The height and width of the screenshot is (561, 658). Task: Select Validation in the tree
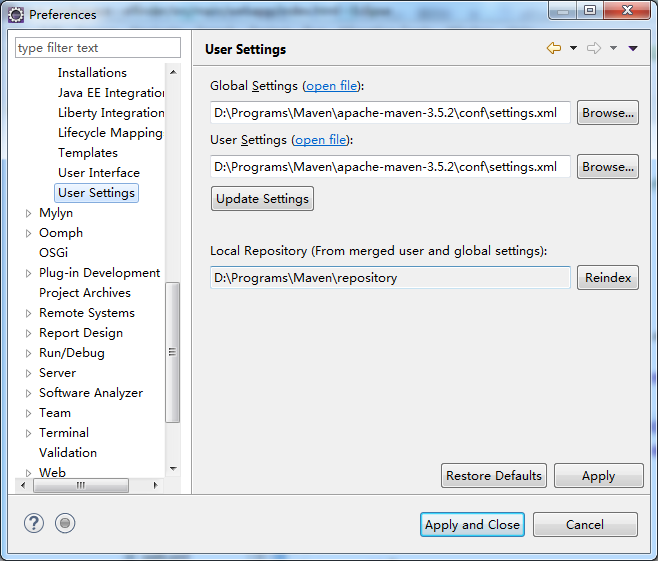[x=68, y=453]
